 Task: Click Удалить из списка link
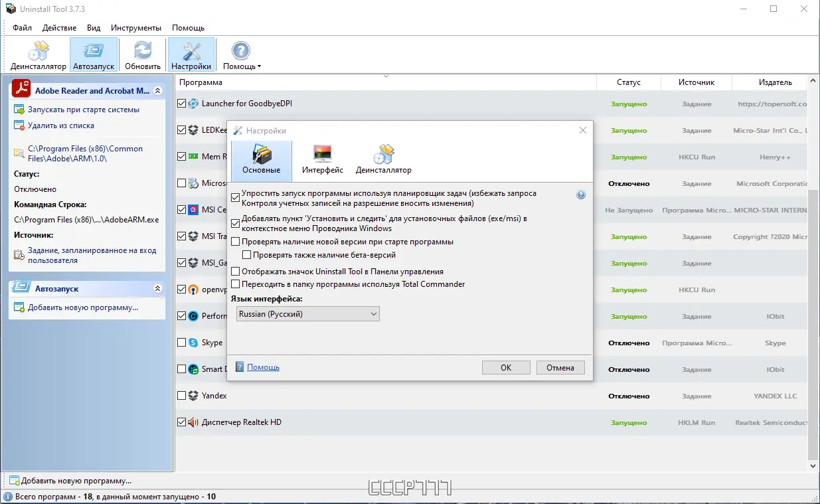tap(61, 126)
